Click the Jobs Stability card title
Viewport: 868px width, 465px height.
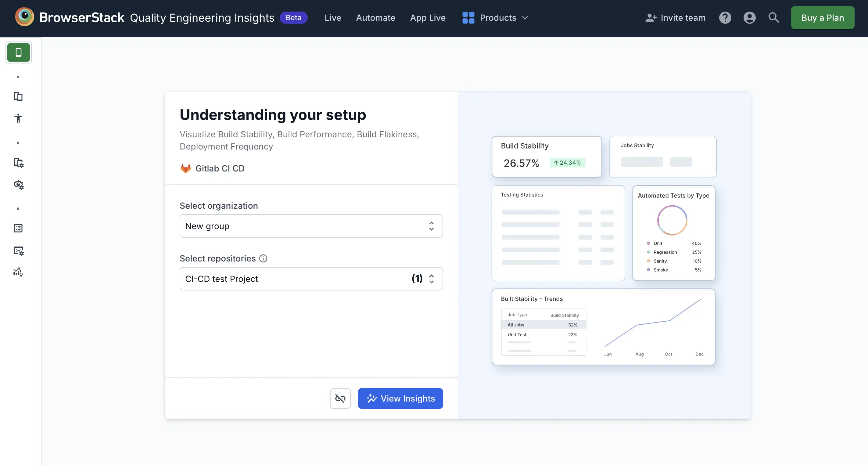pos(637,145)
